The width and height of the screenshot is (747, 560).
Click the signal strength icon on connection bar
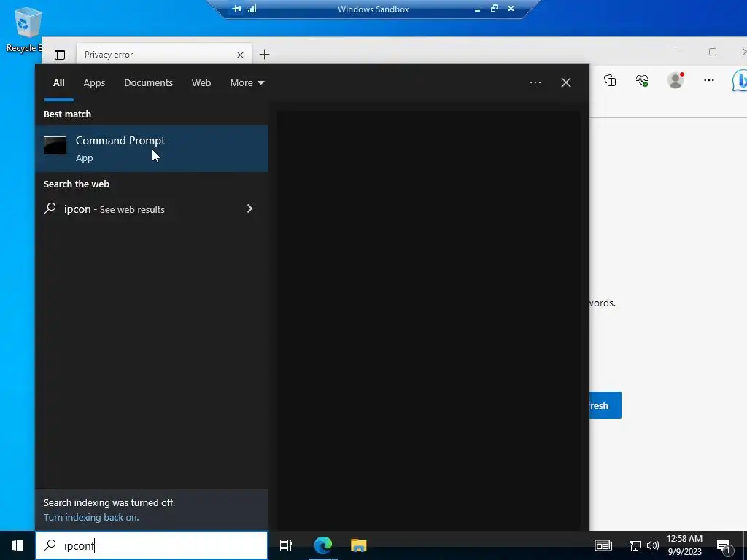252,9
